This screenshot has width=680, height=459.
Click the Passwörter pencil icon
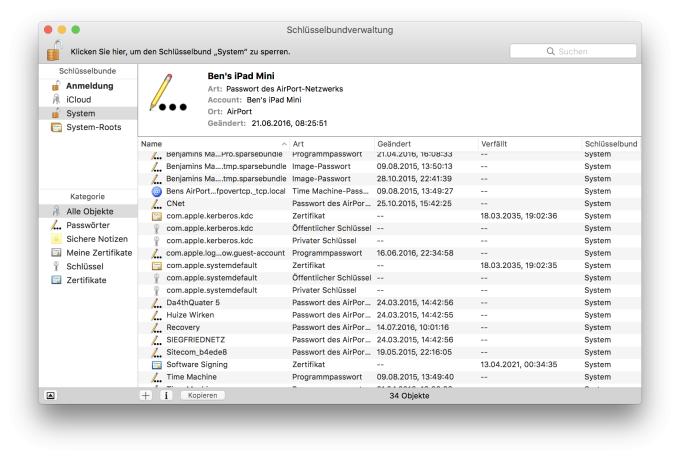pyautogui.click(x=56, y=225)
